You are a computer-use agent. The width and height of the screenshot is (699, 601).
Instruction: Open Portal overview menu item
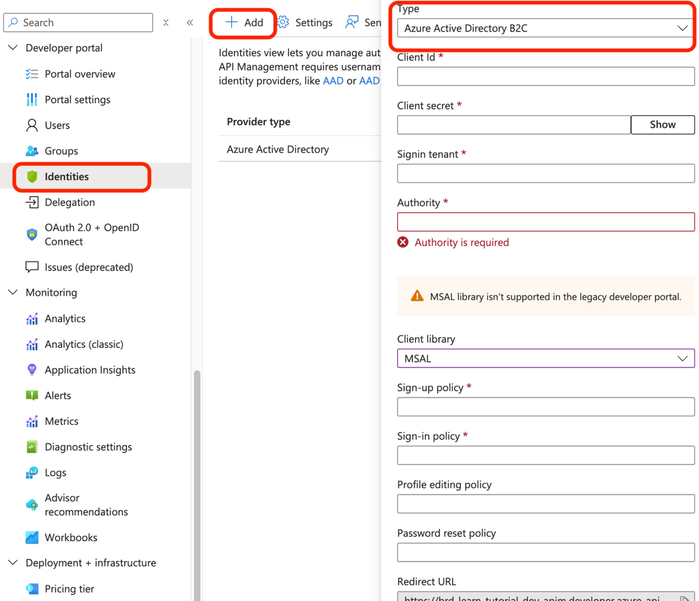80,74
